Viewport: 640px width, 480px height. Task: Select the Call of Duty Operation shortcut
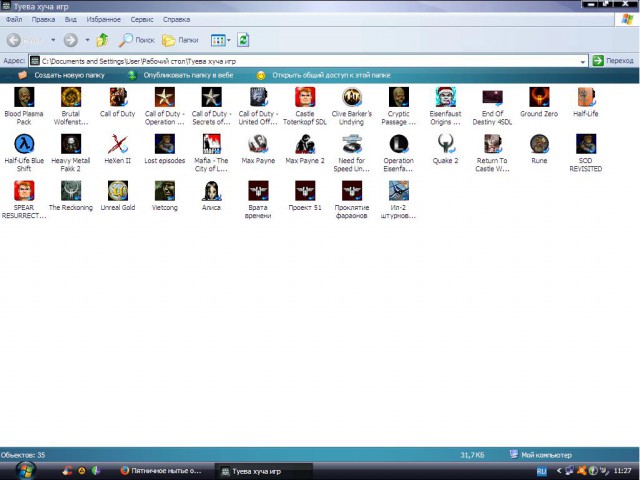pos(164,97)
